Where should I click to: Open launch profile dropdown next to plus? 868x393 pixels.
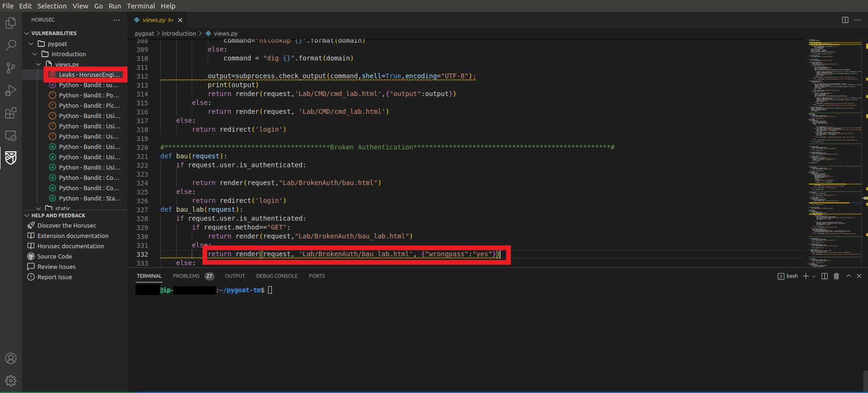pos(814,276)
